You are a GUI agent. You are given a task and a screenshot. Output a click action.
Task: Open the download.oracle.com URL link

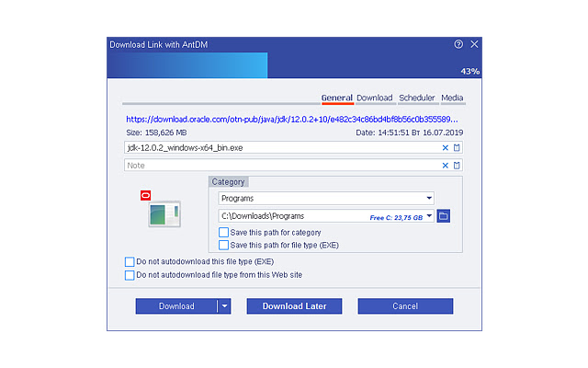pyautogui.click(x=292, y=120)
